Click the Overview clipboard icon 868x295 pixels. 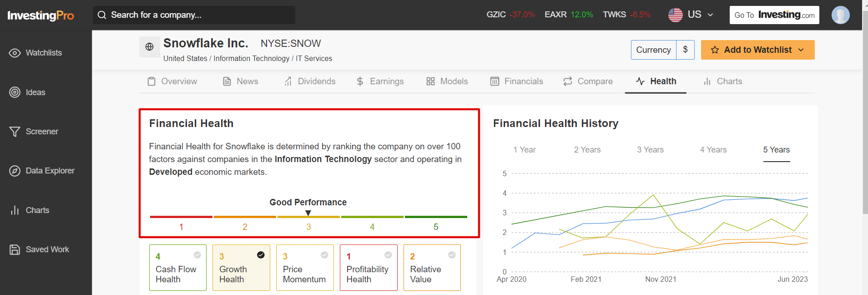[151, 81]
